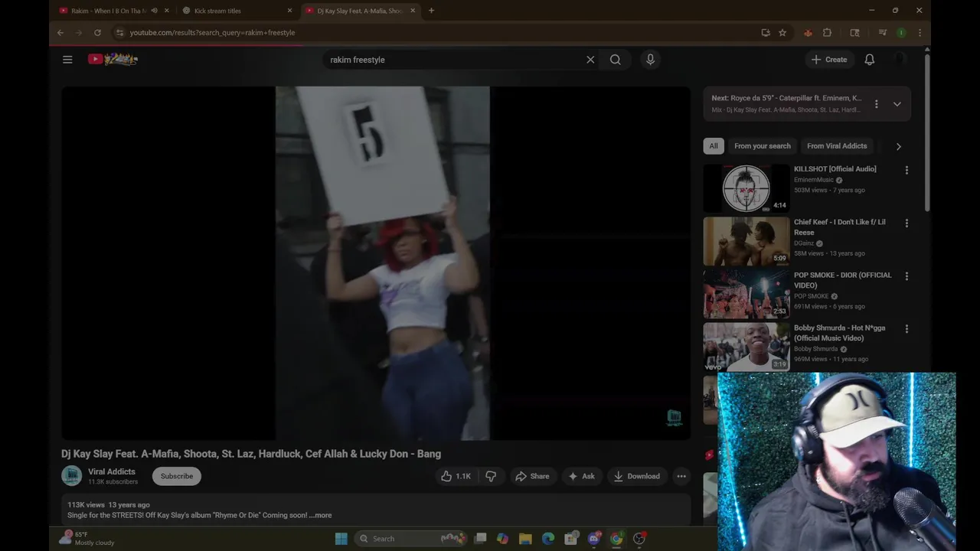Open the media controls toolbar icon
The width and height of the screenshot is (980, 551).
[882, 33]
